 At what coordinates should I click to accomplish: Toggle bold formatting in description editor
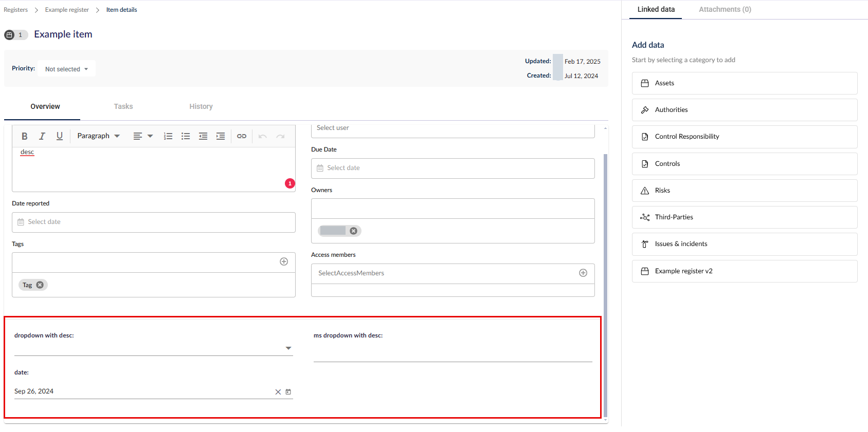point(24,136)
